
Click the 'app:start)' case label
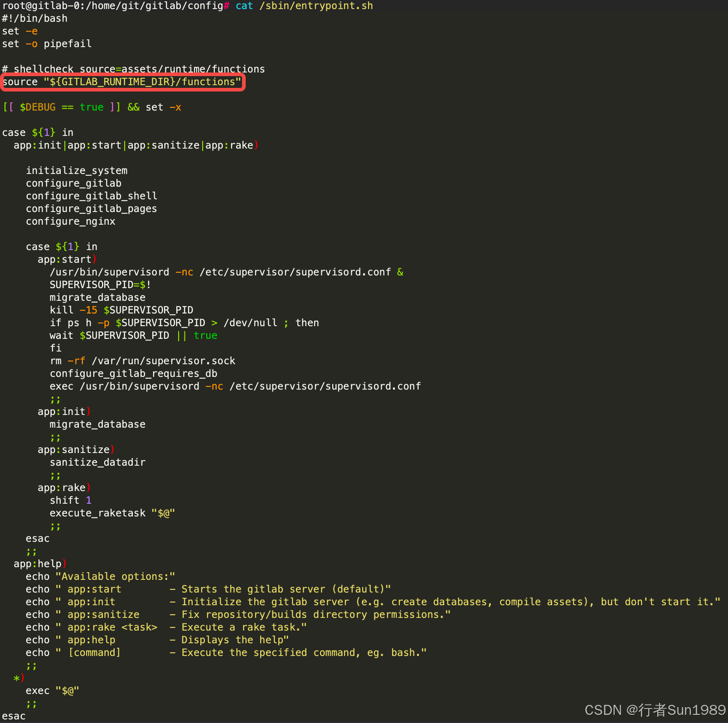tap(67, 260)
